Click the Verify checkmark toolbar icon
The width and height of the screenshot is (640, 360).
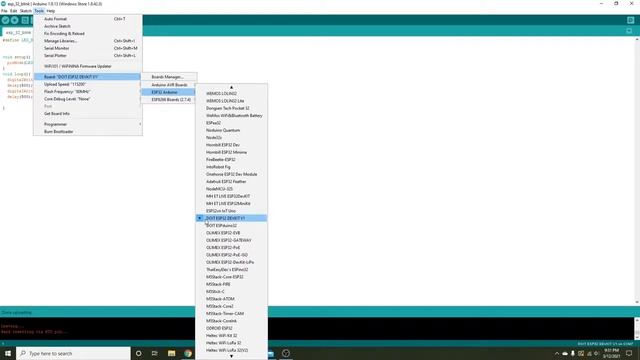(5, 20)
